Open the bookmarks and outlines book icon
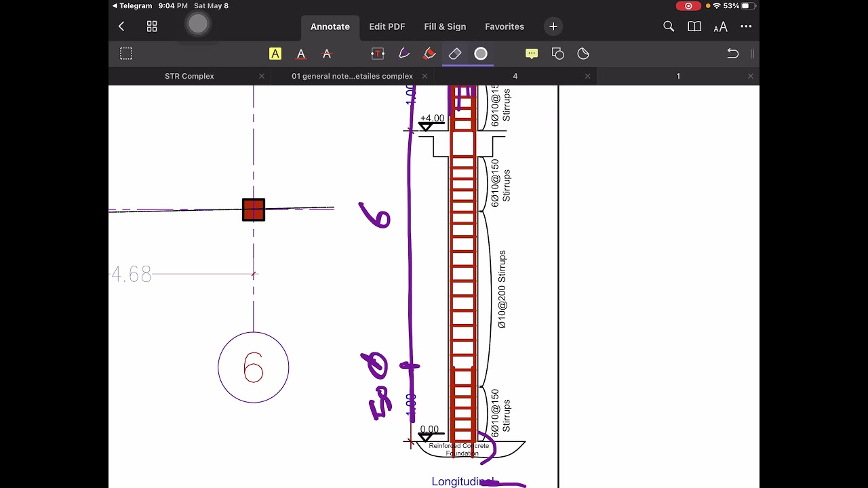The width and height of the screenshot is (868, 488). 694,26
